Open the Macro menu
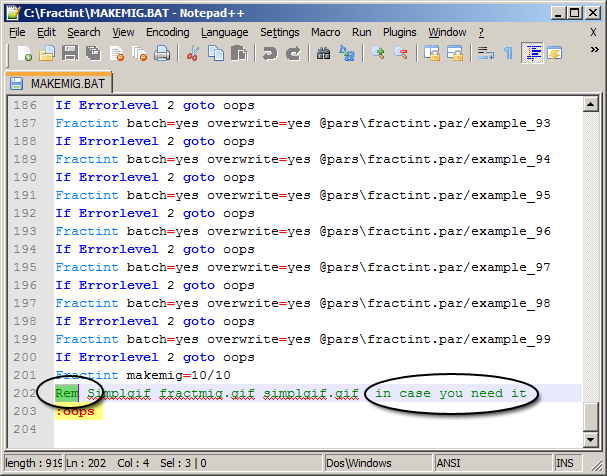Viewport: 607px width, 476px height. [x=326, y=33]
